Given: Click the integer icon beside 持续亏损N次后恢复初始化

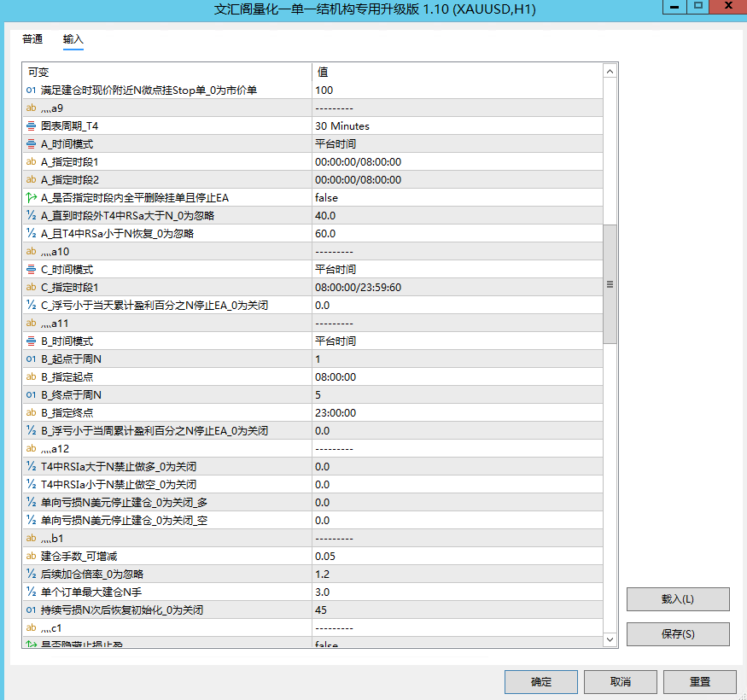Looking at the screenshot, I should point(31,610).
